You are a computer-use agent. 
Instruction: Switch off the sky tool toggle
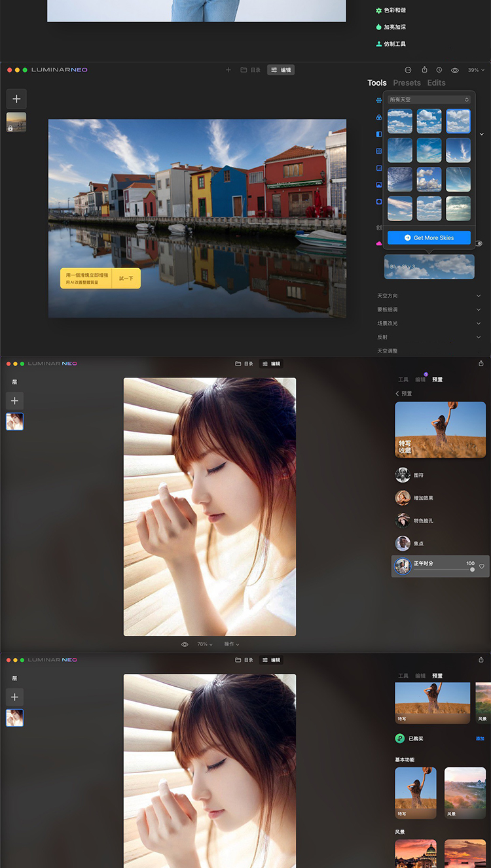pyautogui.click(x=479, y=243)
